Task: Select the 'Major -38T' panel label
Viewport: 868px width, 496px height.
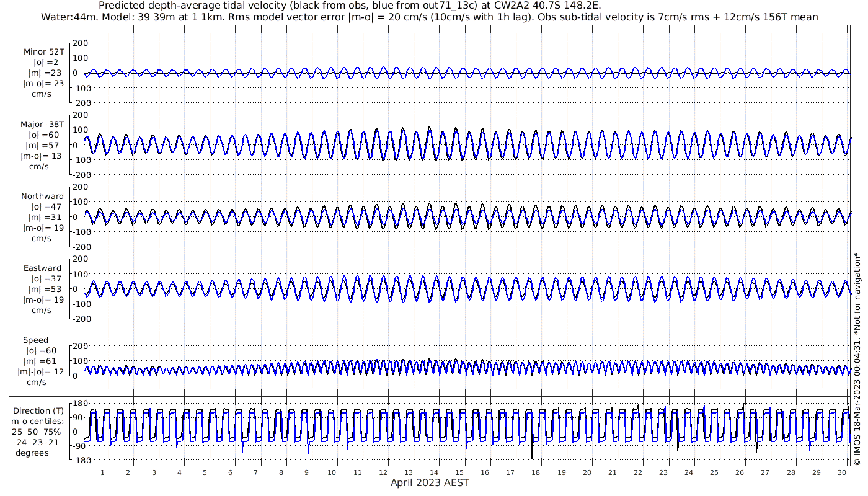Action: tap(43, 125)
